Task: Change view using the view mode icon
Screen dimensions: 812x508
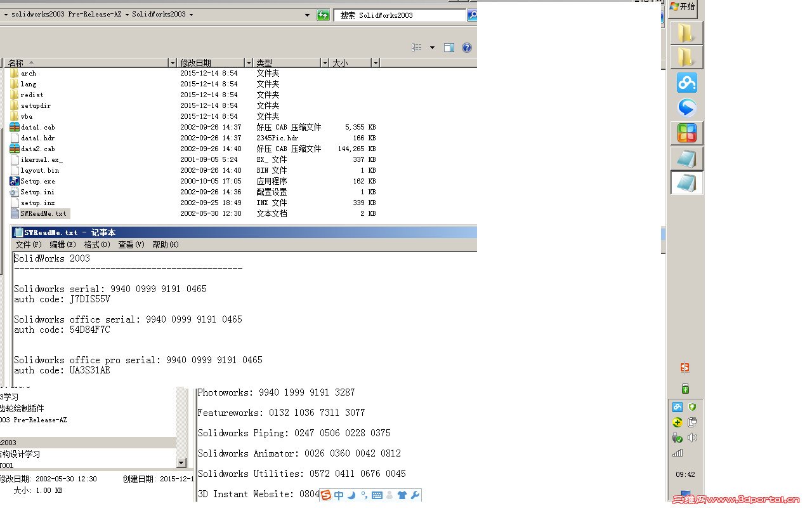Action: [417, 48]
